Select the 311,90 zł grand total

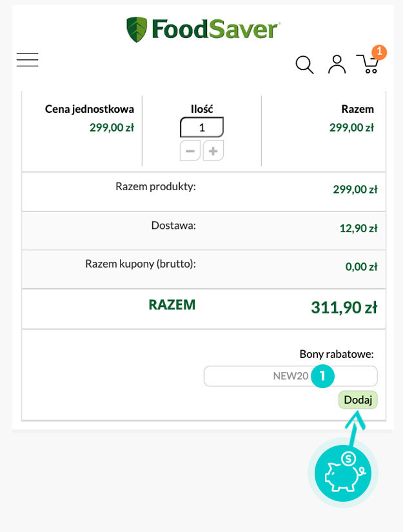(x=342, y=308)
